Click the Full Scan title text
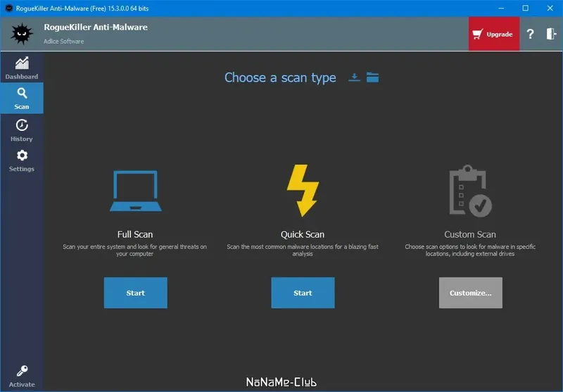 pyautogui.click(x=135, y=234)
